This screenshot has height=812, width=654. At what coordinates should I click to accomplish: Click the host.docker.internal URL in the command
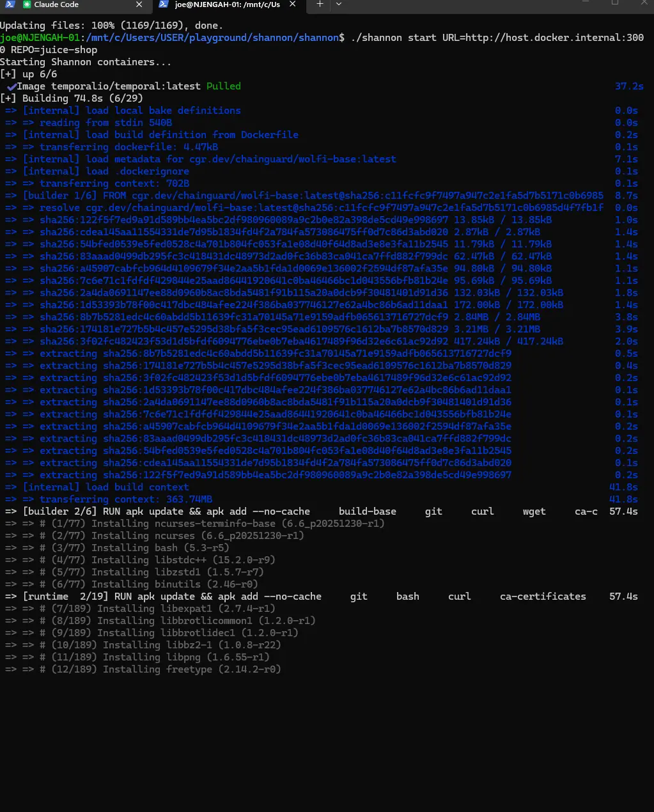543,38
